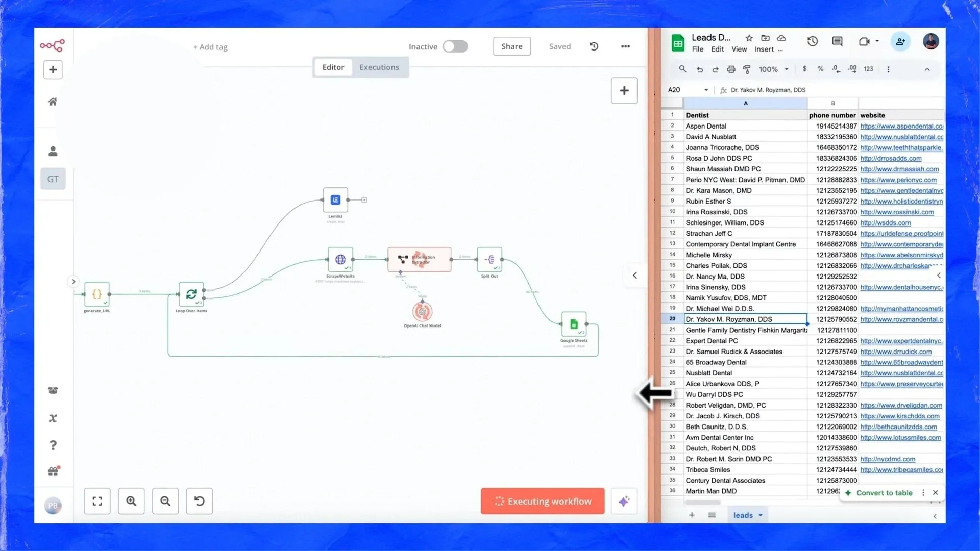Viewport: 980px width, 551px height.
Task: Select the Lemlist node
Action: [x=335, y=199]
